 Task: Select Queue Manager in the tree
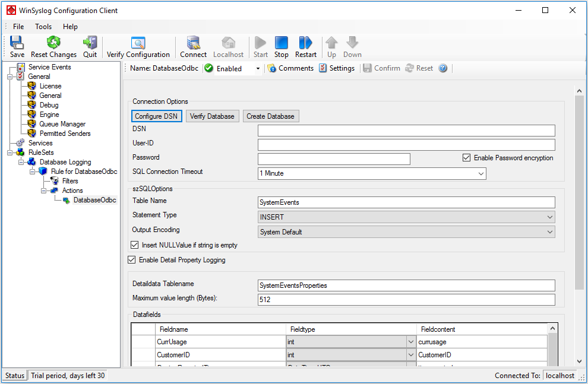[62, 124]
